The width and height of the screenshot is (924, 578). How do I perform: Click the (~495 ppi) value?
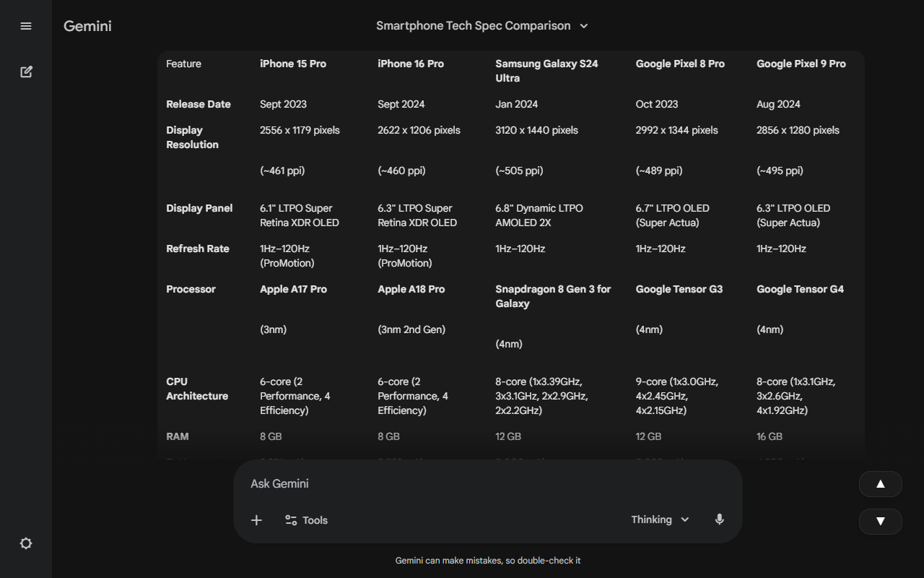(780, 171)
